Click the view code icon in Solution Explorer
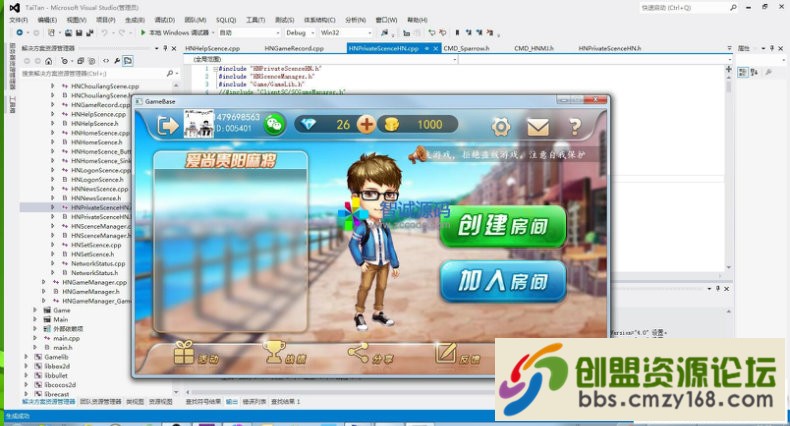Viewport: 790px width, 426px height. 106,61
